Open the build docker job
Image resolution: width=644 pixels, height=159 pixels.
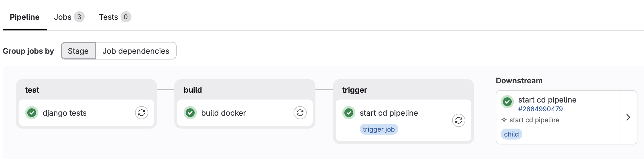(224, 113)
